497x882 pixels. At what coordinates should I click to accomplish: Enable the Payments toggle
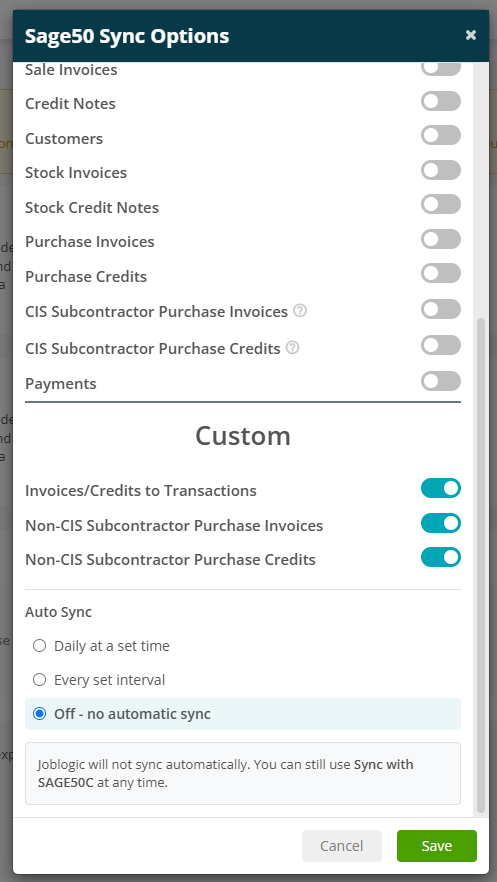(441, 381)
